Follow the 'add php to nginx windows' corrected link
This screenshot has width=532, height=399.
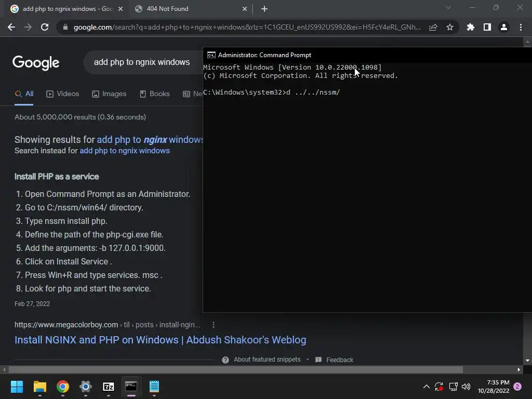pyautogui.click(x=150, y=140)
